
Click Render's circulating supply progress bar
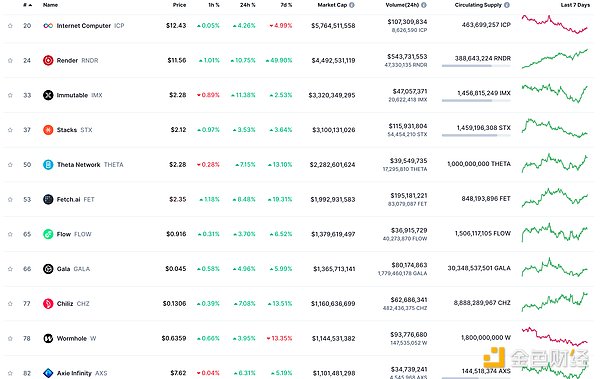pyautogui.click(x=476, y=66)
